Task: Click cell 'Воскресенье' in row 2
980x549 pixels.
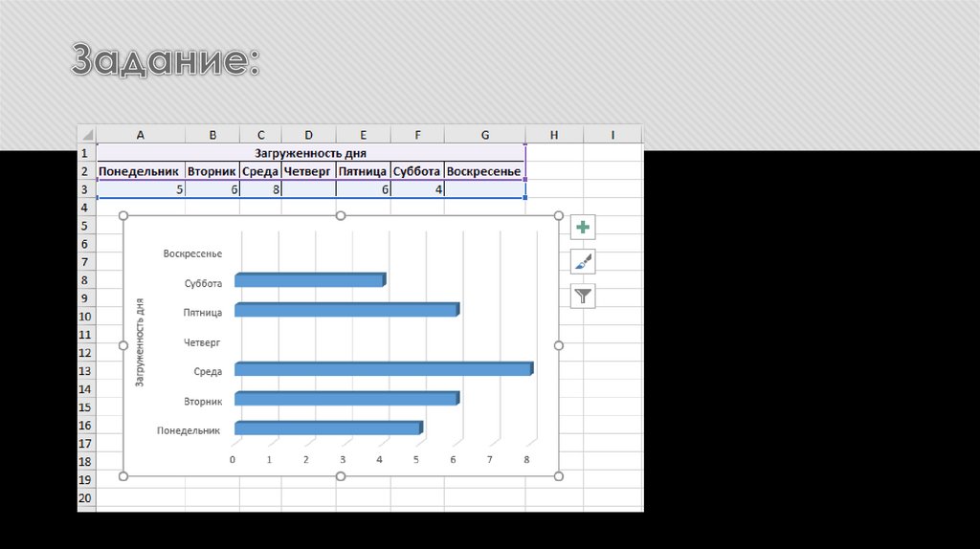Action: [x=485, y=171]
